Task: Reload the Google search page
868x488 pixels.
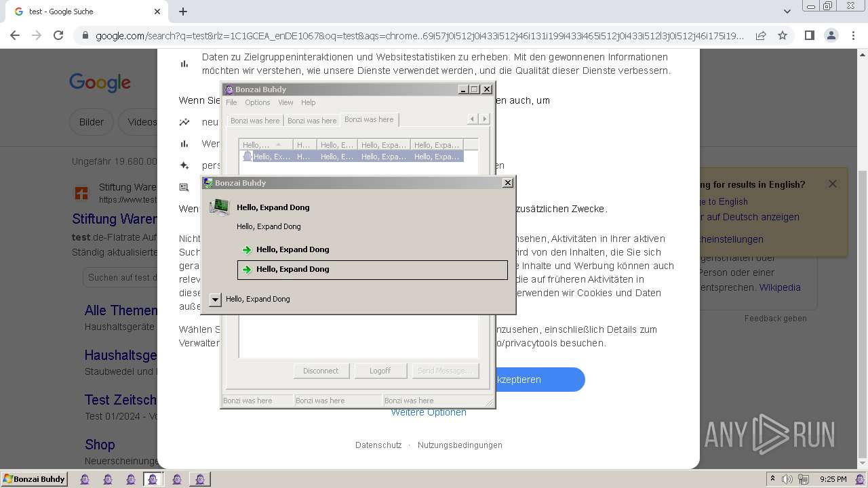Action: tap(58, 35)
